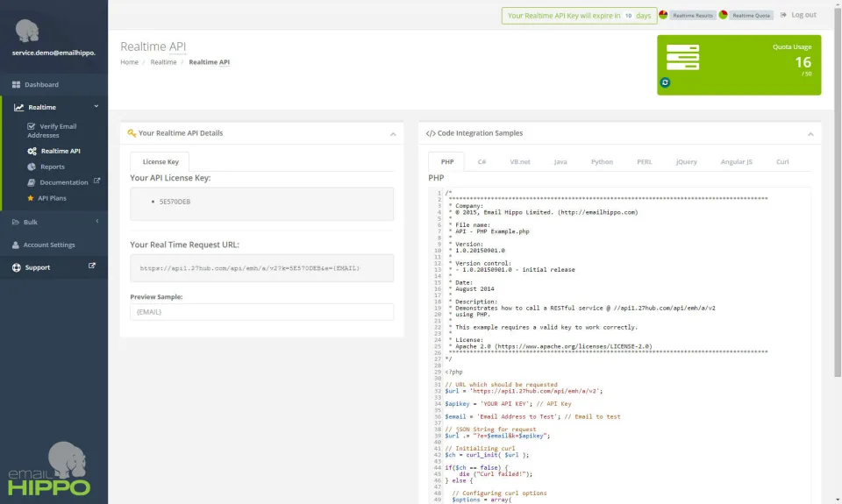842x504 pixels.
Task: Click the Support lifebuoy icon
Action: pyautogui.click(x=16, y=267)
